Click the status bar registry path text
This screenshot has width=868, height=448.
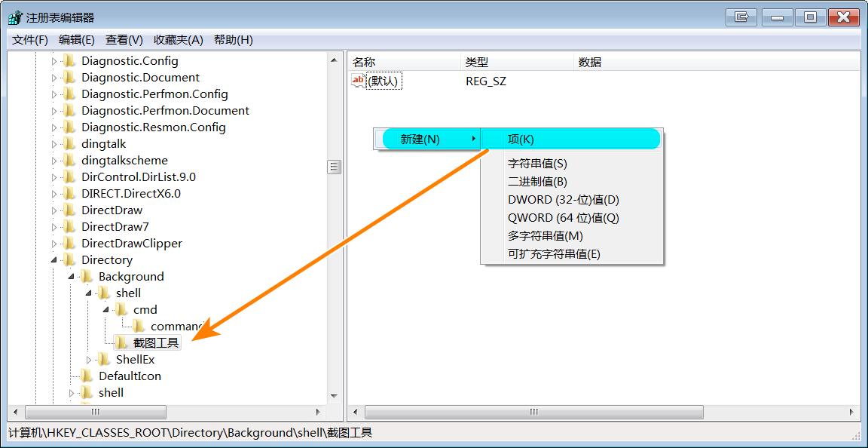point(191,432)
